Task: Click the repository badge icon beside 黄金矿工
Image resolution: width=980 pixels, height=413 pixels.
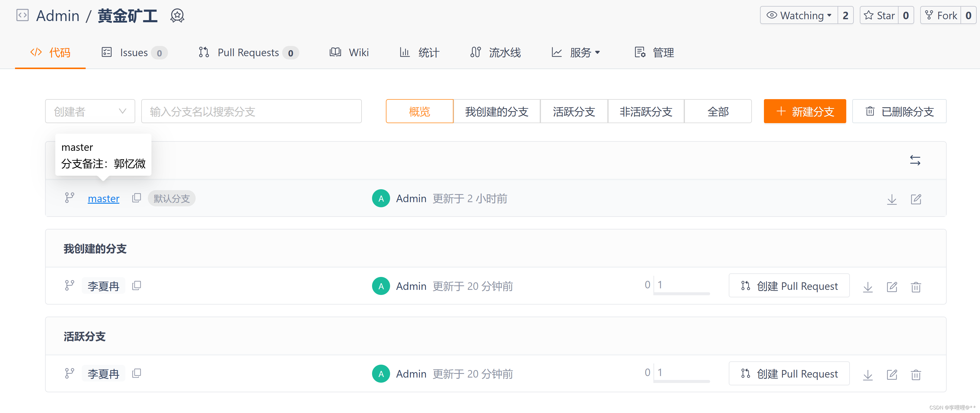Action: pyautogui.click(x=177, y=16)
